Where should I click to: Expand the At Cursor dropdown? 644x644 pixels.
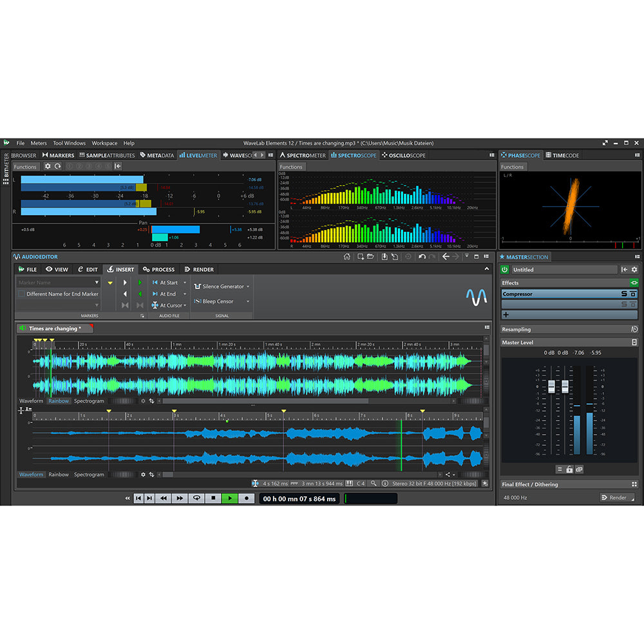pyautogui.click(x=185, y=305)
